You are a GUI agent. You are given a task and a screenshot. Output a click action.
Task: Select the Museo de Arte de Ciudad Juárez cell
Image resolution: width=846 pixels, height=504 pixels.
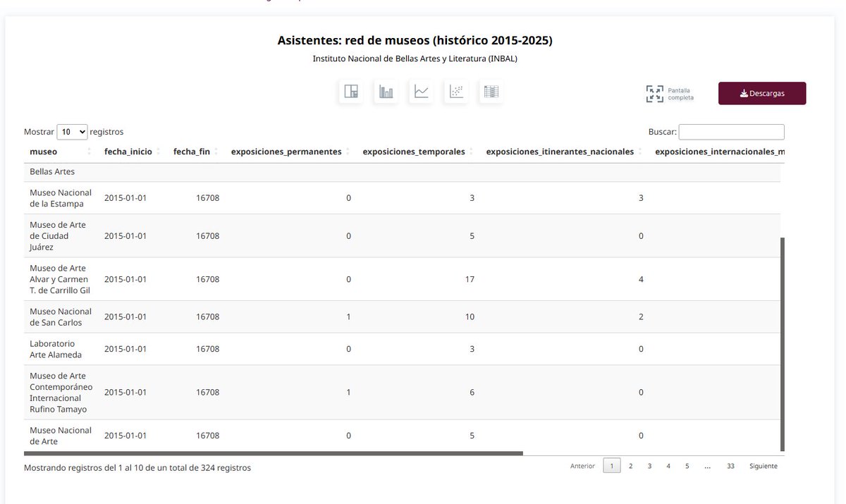(61, 236)
